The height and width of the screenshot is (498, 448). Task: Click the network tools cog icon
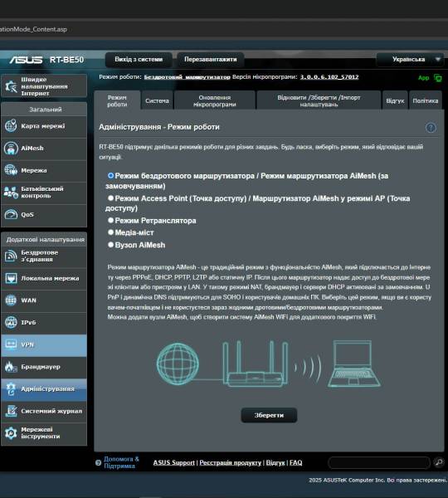click(x=11, y=433)
